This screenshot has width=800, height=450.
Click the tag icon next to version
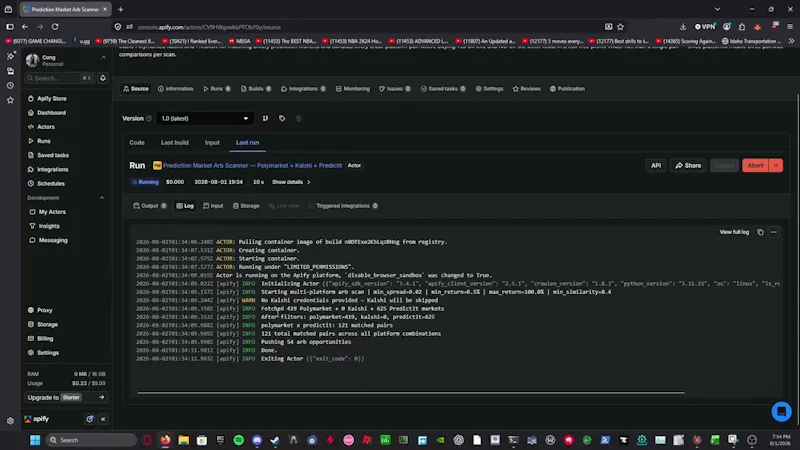pyautogui.click(x=282, y=118)
